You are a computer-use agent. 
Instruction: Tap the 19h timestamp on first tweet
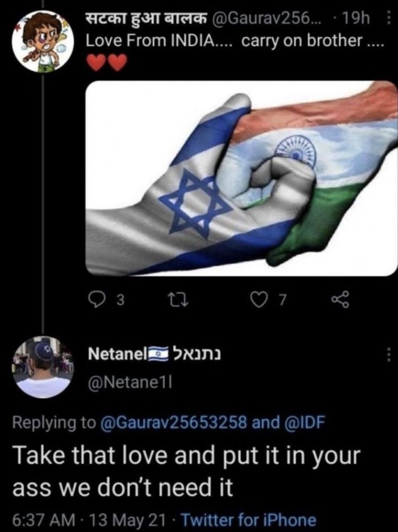(356, 19)
